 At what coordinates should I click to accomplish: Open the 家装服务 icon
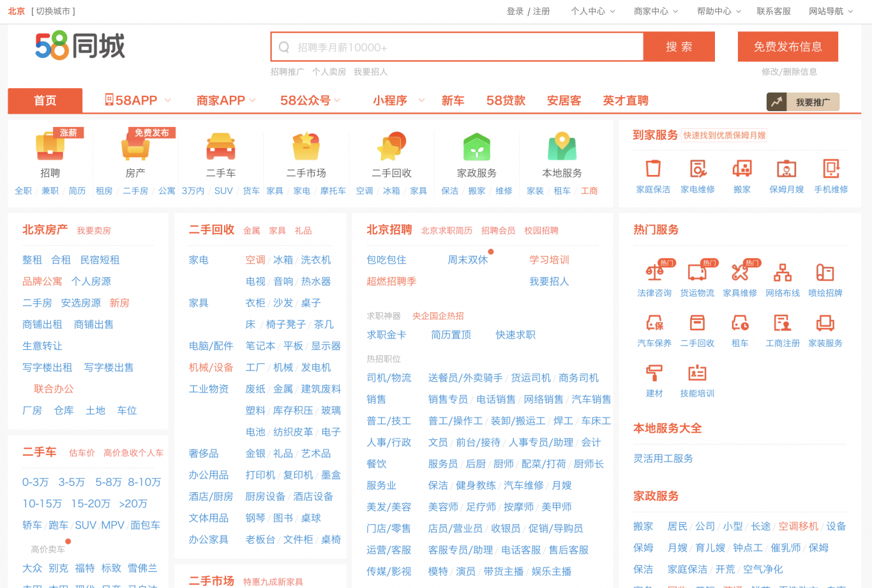pyautogui.click(x=825, y=322)
